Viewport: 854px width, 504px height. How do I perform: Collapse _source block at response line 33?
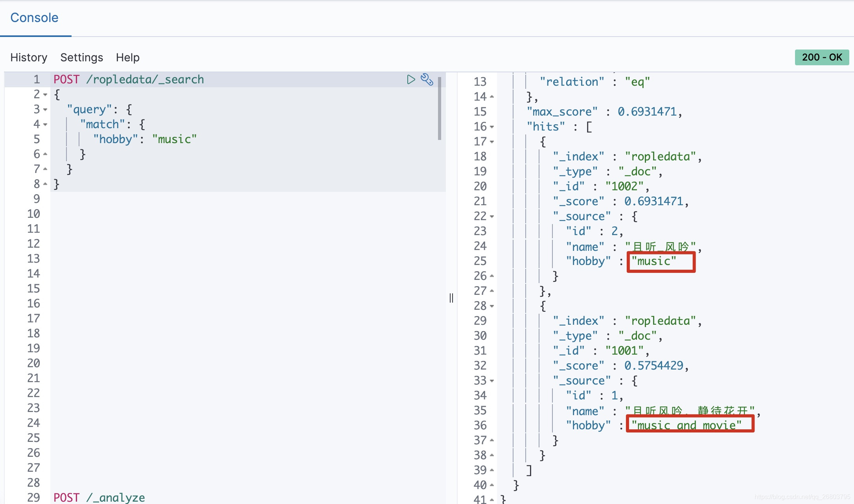tap(492, 381)
